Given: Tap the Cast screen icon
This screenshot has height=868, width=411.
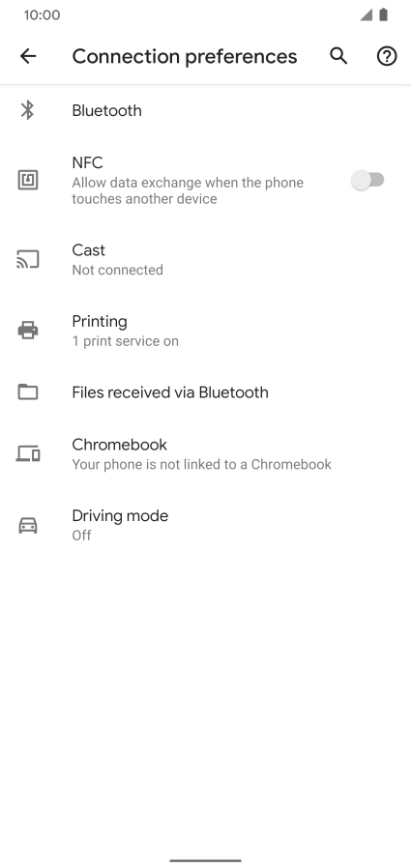Looking at the screenshot, I should [28, 259].
